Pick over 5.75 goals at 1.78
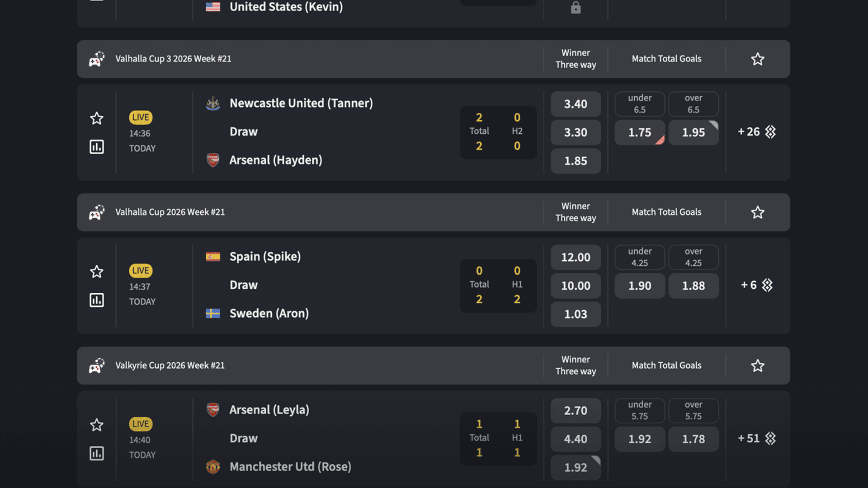868x488 pixels. tap(693, 439)
